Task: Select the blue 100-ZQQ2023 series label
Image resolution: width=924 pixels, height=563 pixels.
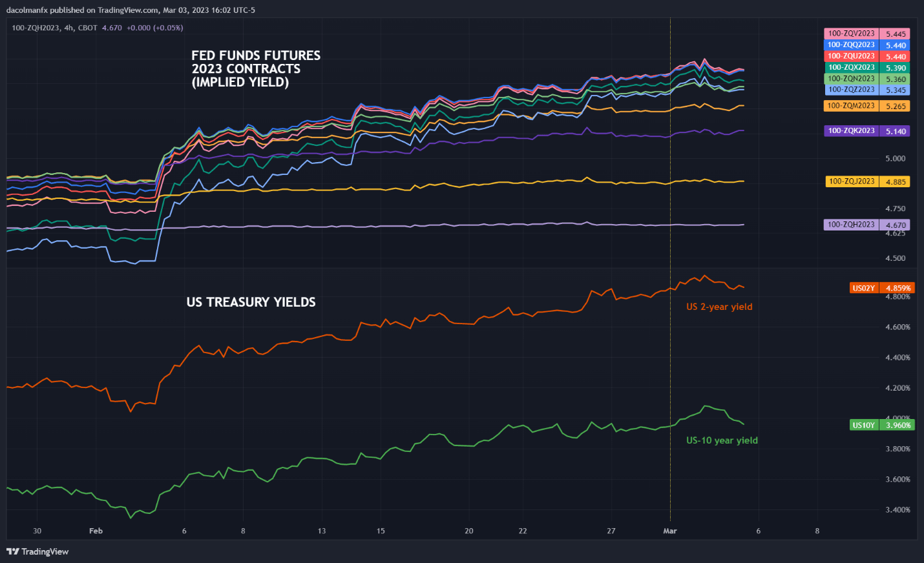Action: [x=851, y=45]
